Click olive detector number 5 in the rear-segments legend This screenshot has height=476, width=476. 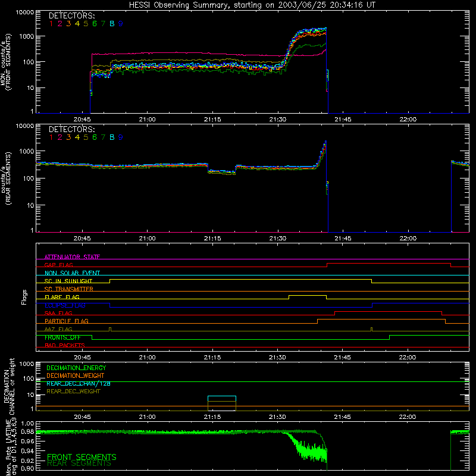pyautogui.click(x=86, y=137)
